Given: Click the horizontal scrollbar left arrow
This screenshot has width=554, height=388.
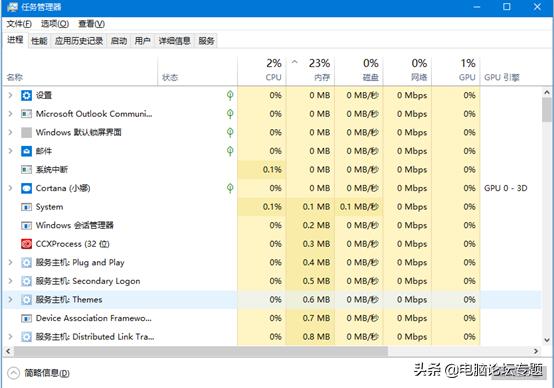Looking at the screenshot, I should (x=8, y=351).
